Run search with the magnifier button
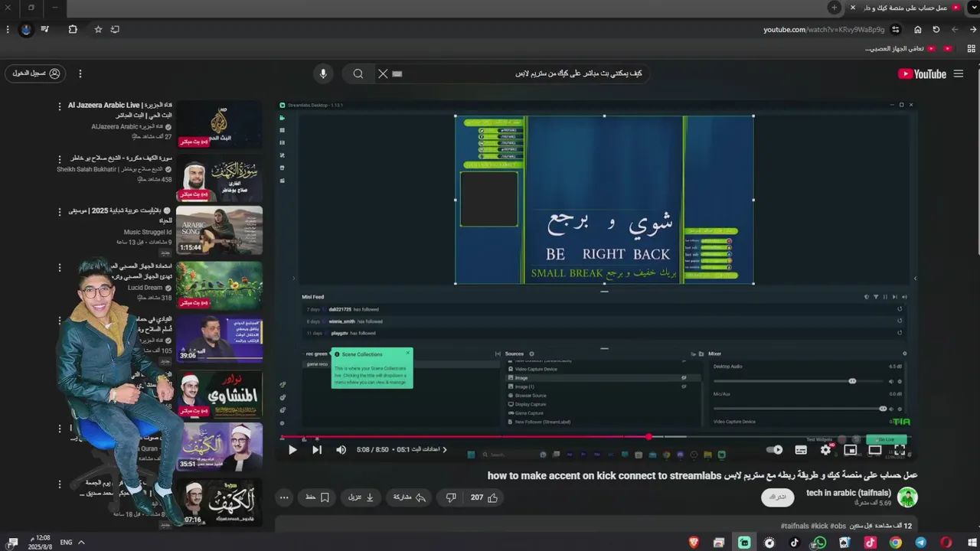This screenshot has height=551, width=980. tap(358, 74)
